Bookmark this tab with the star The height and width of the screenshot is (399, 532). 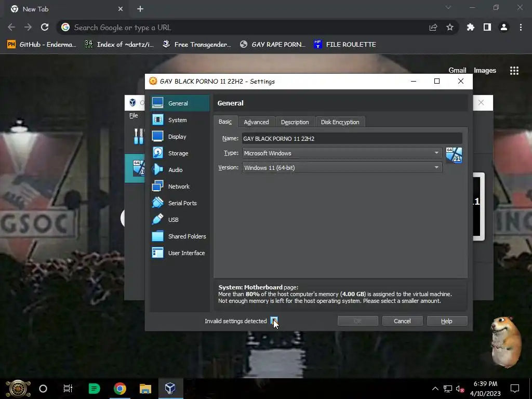pyautogui.click(x=450, y=27)
